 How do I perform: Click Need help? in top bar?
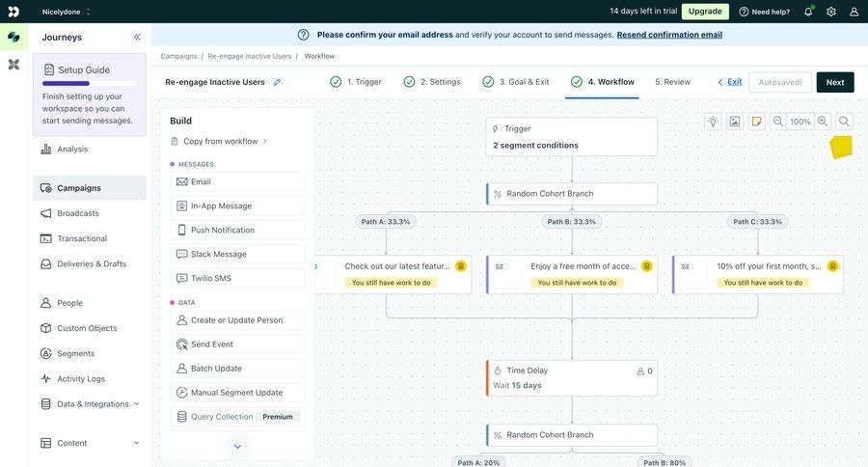coord(765,12)
